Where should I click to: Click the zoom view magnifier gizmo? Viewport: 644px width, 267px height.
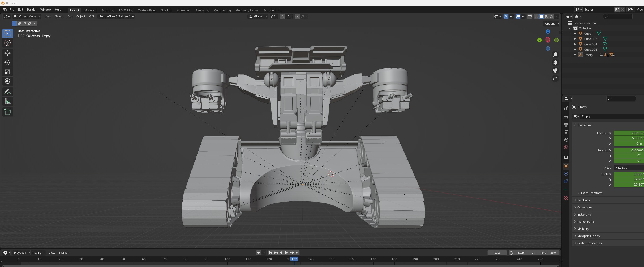coord(555,55)
